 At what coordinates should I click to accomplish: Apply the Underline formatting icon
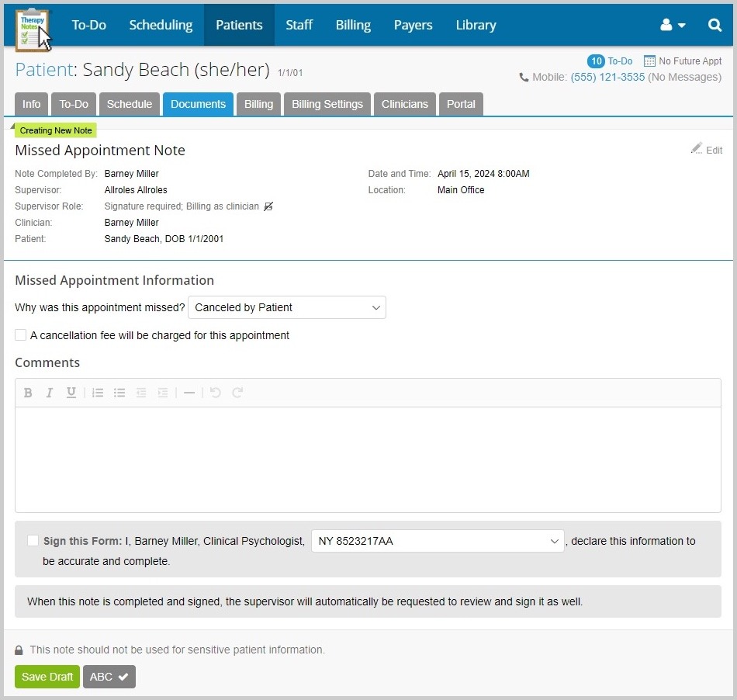(x=71, y=393)
